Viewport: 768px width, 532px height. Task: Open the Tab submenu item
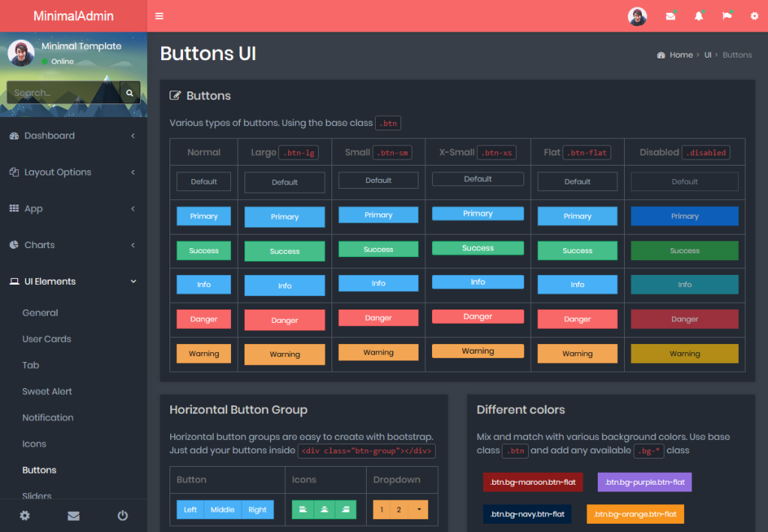tap(30, 365)
